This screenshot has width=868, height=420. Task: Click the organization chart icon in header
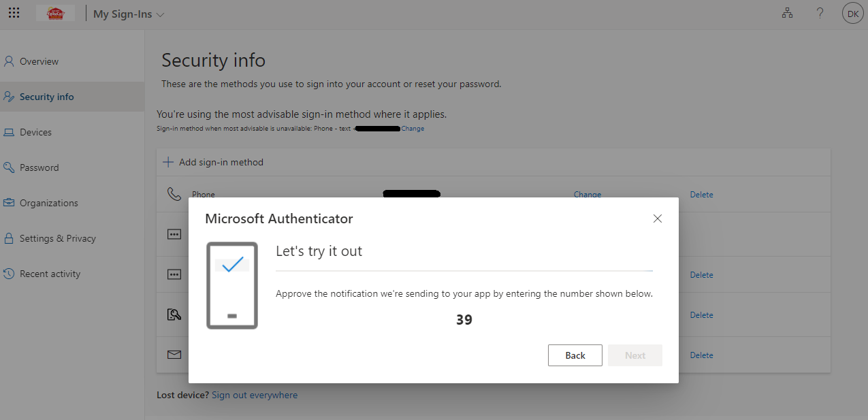[788, 13]
